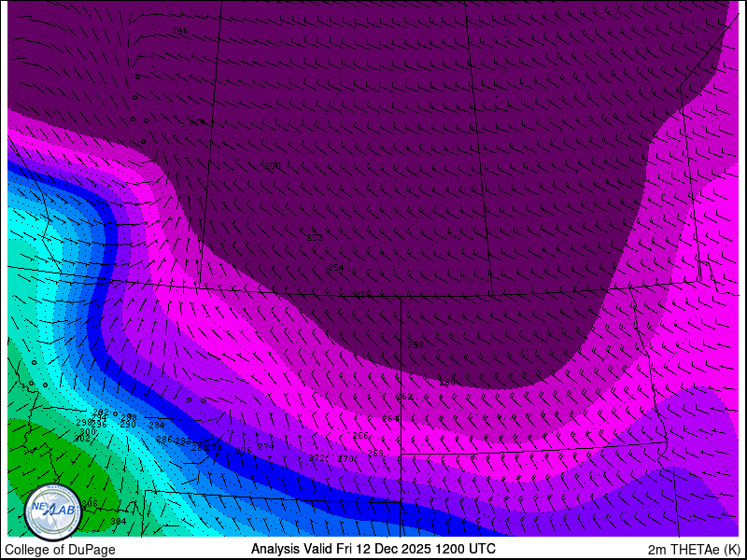This screenshot has width=747, height=560.
Task: Click the 304 contour label
Action: (x=119, y=522)
